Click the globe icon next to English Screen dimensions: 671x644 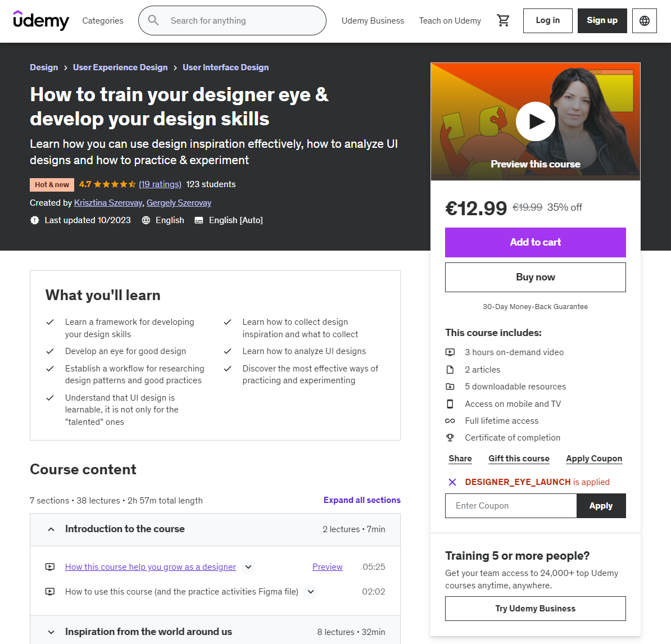[146, 220]
